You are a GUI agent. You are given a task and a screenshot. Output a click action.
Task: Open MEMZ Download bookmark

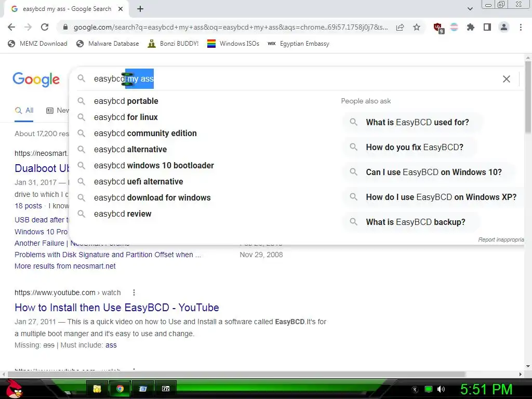(x=37, y=44)
